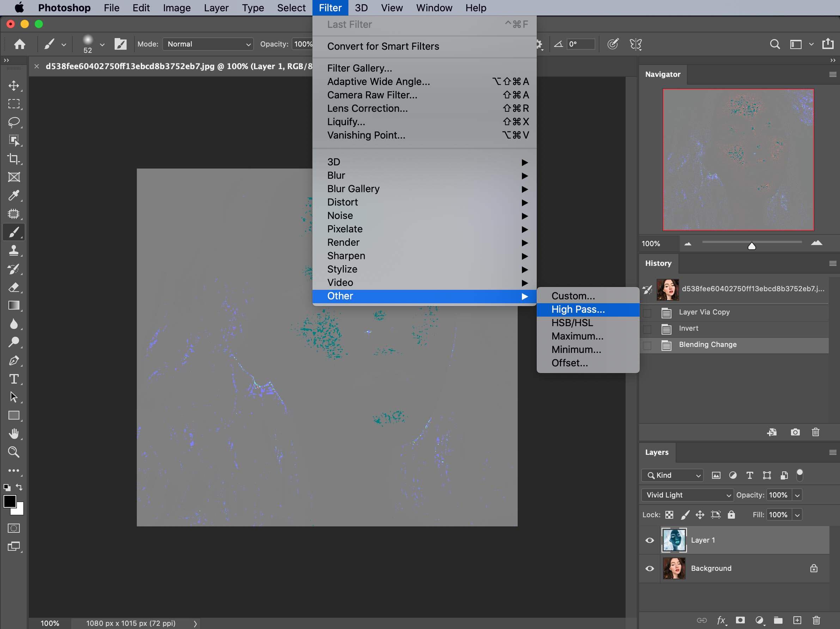Select the Eyedropper tool
The image size is (840, 629).
[14, 195]
